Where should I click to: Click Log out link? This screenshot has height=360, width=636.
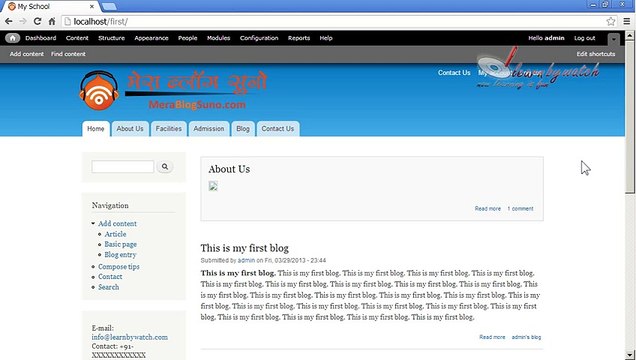point(584,38)
